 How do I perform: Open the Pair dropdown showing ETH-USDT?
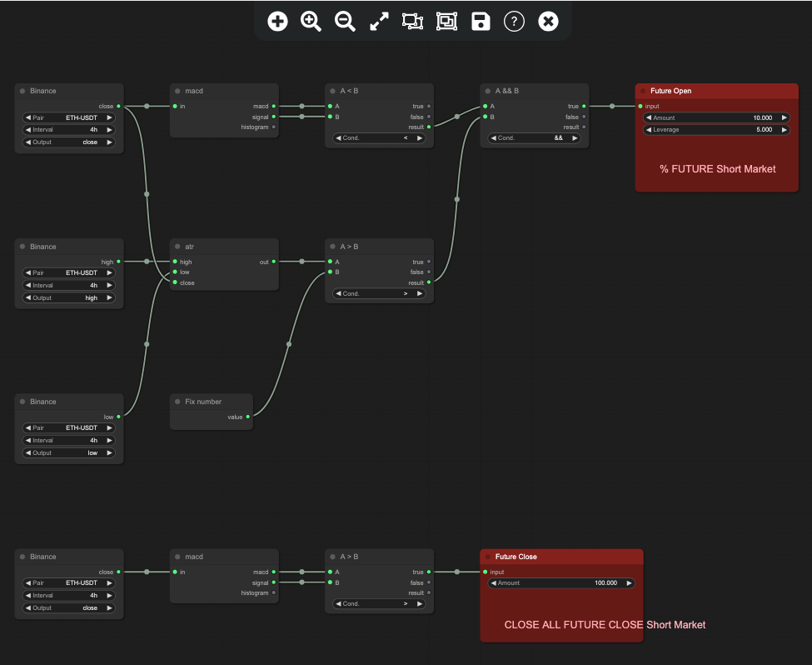click(68, 117)
